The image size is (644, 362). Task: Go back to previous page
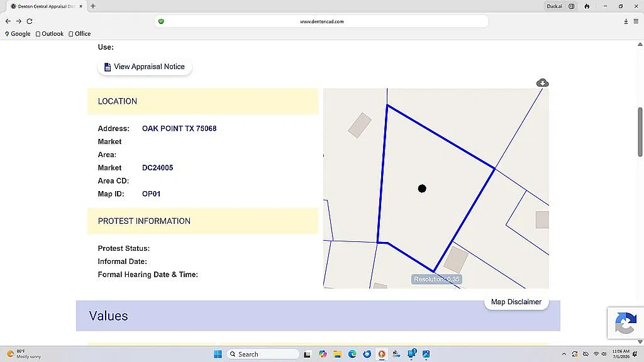(x=8, y=21)
